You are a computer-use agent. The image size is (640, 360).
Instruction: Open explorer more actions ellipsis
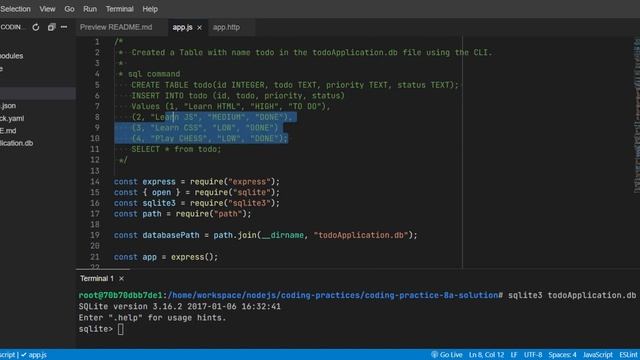(64, 27)
